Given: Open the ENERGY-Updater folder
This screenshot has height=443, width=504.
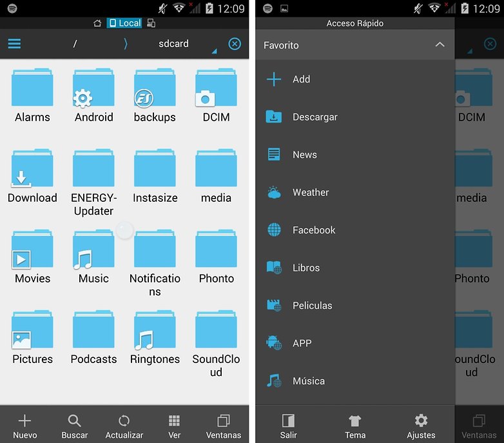Looking at the screenshot, I should pos(93,182).
